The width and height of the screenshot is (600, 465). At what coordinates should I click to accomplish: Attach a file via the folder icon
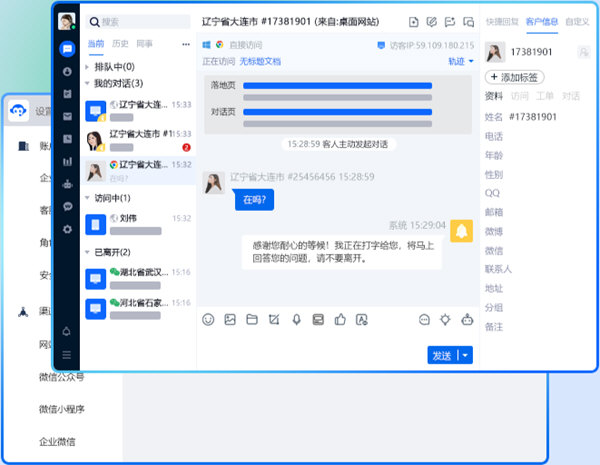tap(252, 320)
